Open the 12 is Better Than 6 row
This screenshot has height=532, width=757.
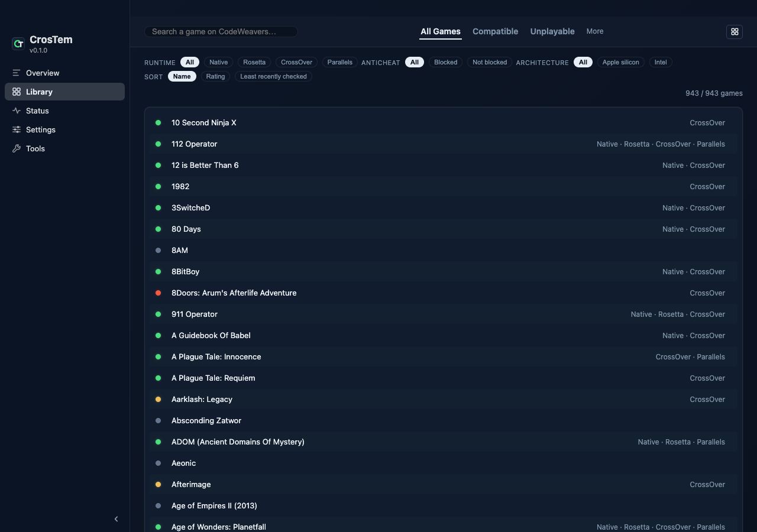[443, 166]
